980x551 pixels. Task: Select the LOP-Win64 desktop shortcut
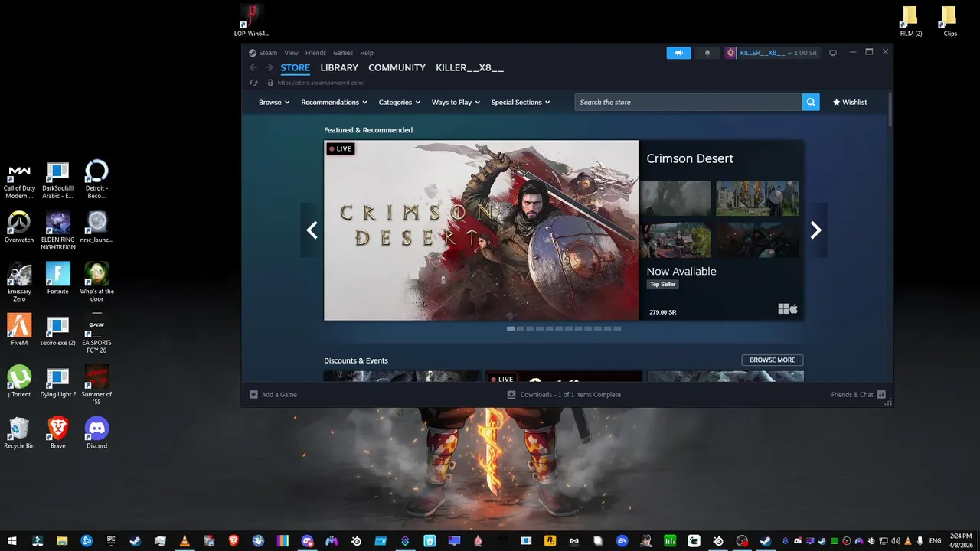coord(252,21)
